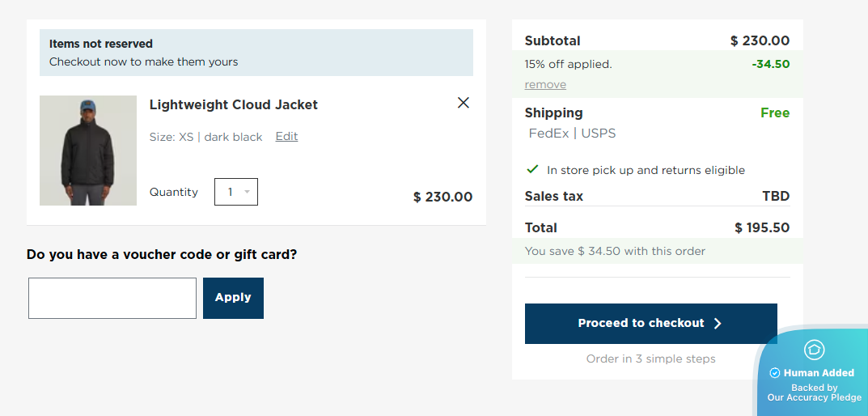Open the Lightweight Cloud Jacket product title
The width and height of the screenshot is (868, 416).
tap(233, 104)
